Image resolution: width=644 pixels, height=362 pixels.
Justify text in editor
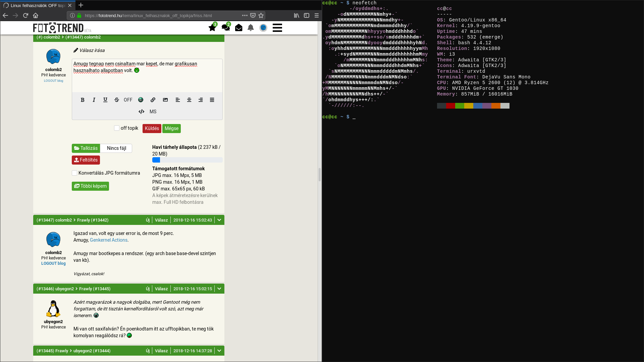coord(212,100)
